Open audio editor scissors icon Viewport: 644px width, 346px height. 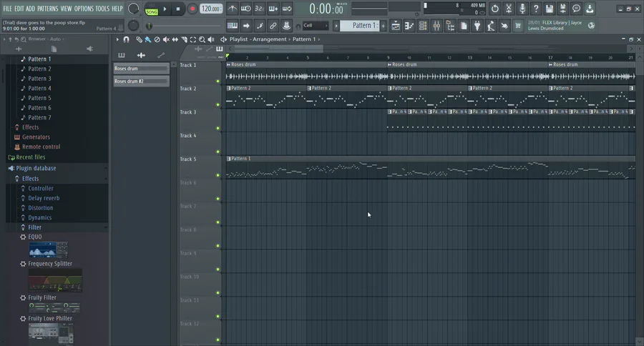(x=509, y=9)
